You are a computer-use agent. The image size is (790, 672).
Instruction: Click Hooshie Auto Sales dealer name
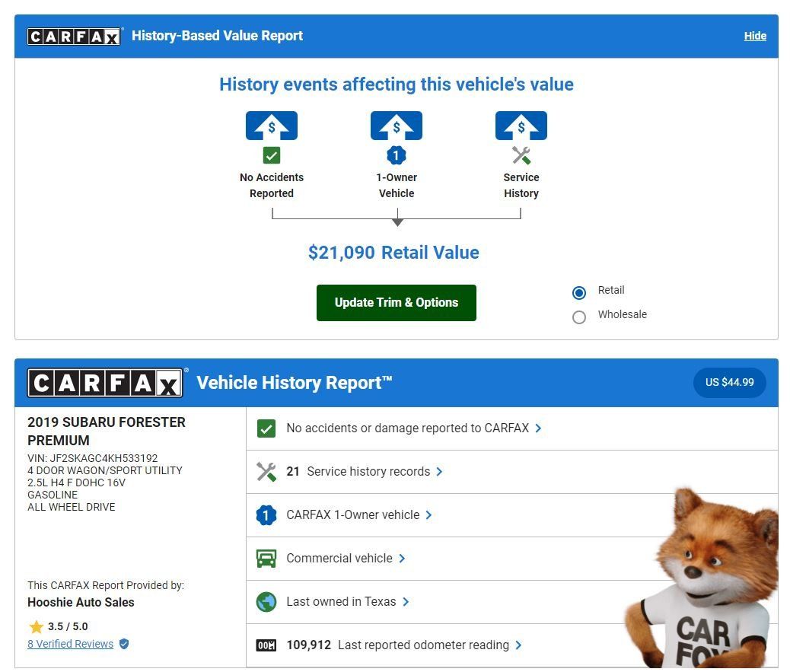pyautogui.click(x=81, y=603)
